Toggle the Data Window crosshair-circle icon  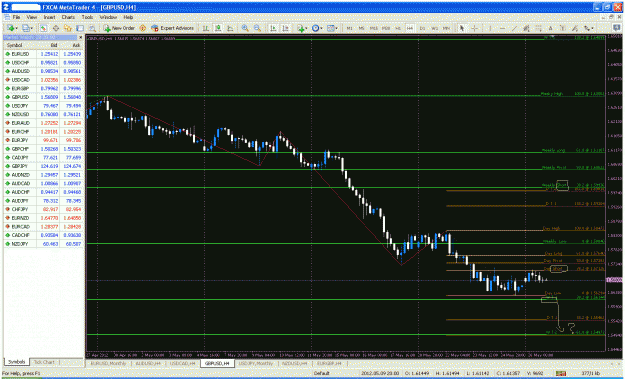pos(56,28)
